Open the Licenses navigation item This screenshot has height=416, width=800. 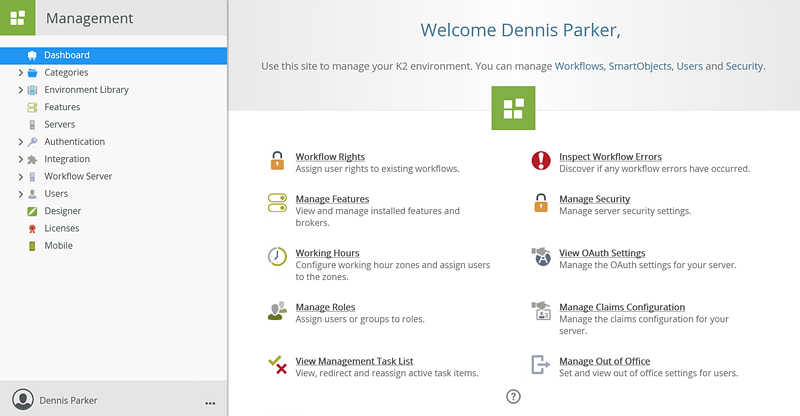[62, 229]
